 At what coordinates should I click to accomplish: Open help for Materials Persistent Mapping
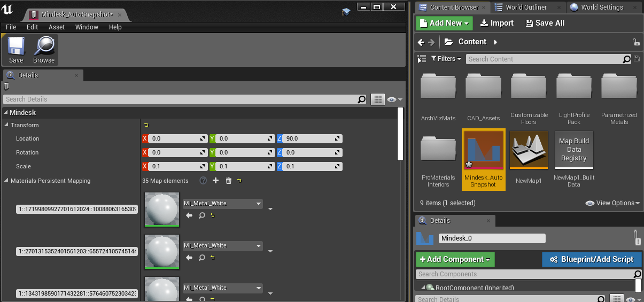coord(203,181)
